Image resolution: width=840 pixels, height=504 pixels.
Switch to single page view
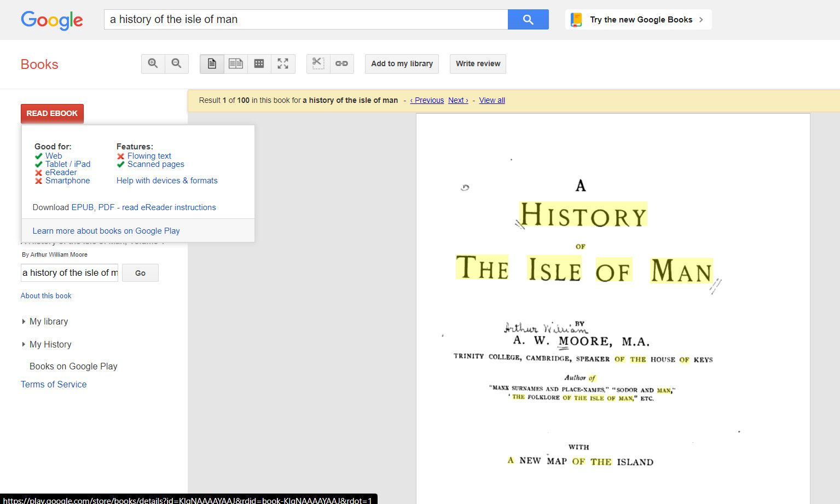212,63
